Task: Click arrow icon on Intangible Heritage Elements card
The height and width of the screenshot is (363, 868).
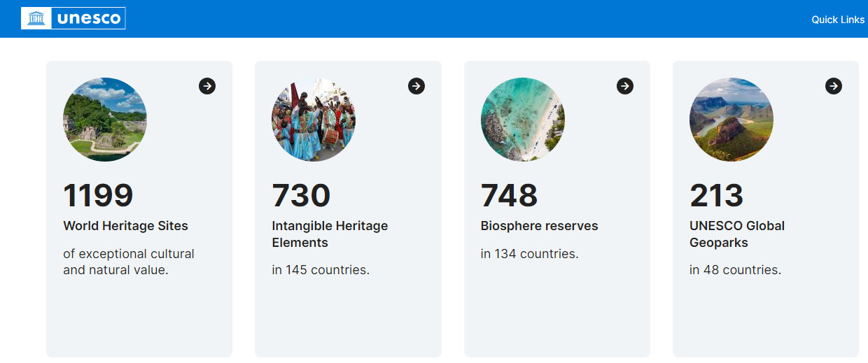Action: coord(416,86)
